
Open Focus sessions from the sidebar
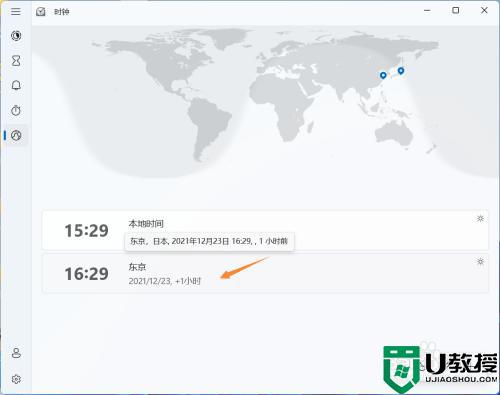pyautogui.click(x=16, y=35)
